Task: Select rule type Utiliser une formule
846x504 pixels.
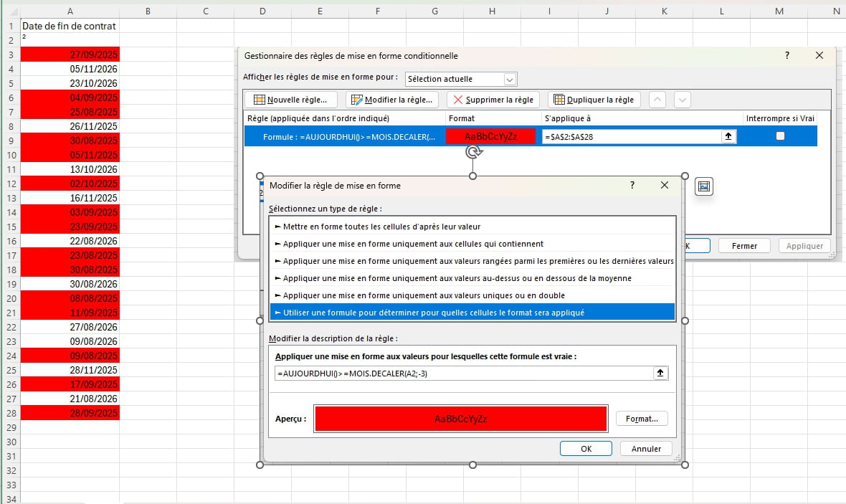Action: point(472,313)
